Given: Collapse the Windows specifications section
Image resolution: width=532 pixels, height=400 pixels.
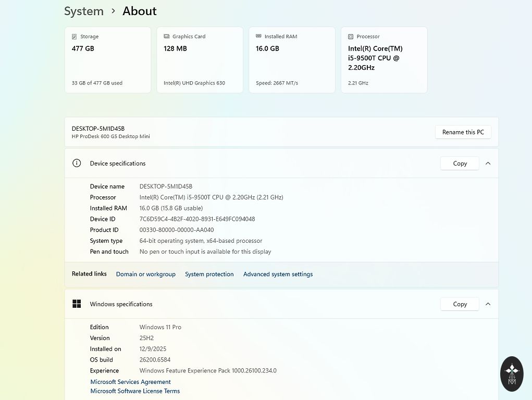Looking at the screenshot, I should tap(488, 304).
